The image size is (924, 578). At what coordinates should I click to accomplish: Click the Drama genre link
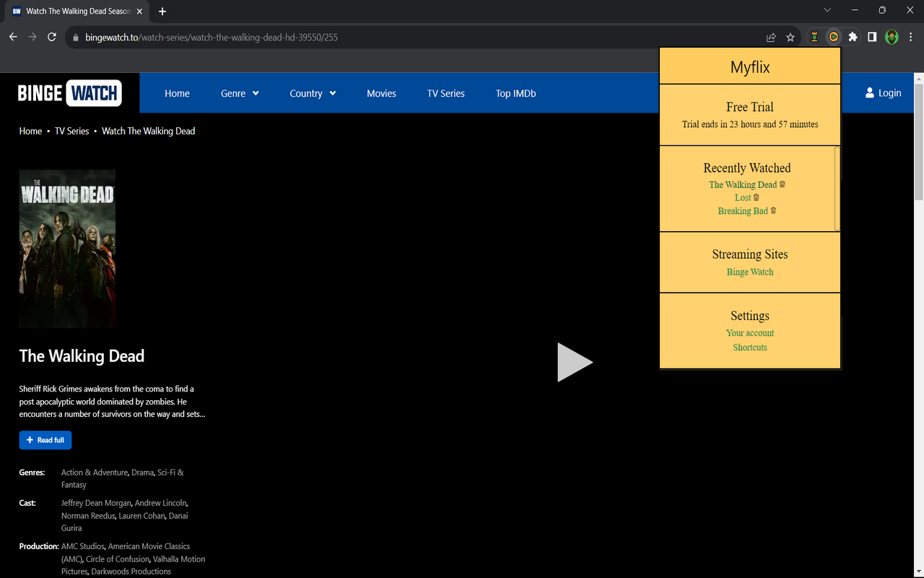pos(142,472)
